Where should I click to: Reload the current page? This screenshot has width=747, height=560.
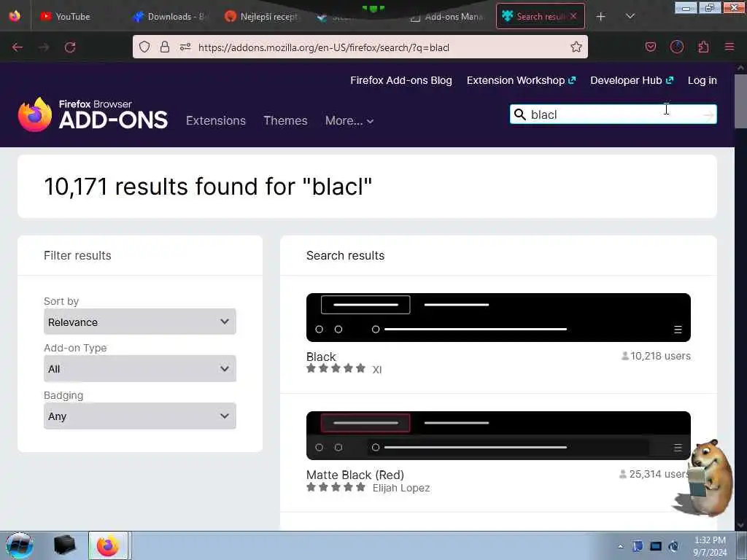pos(70,47)
